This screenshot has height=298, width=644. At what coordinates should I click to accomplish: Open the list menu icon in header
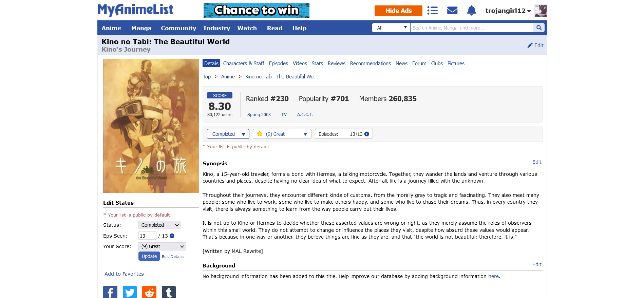click(432, 11)
